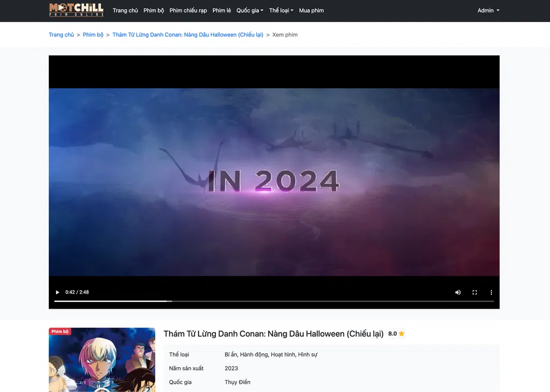Image resolution: width=550 pixels, height=392 pixels.
Task: Open the Quốc gia dropdown menu
Action: pos(250,11)
